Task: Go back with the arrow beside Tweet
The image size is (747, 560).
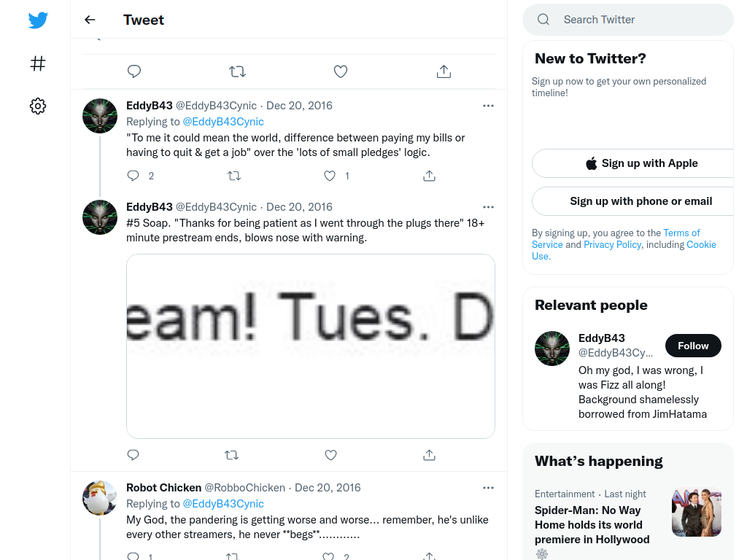Action: point(90,20)
